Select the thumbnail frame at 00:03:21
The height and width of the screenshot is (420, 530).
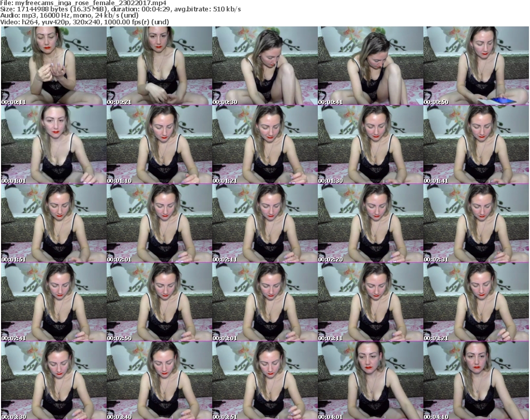(476, 302)
